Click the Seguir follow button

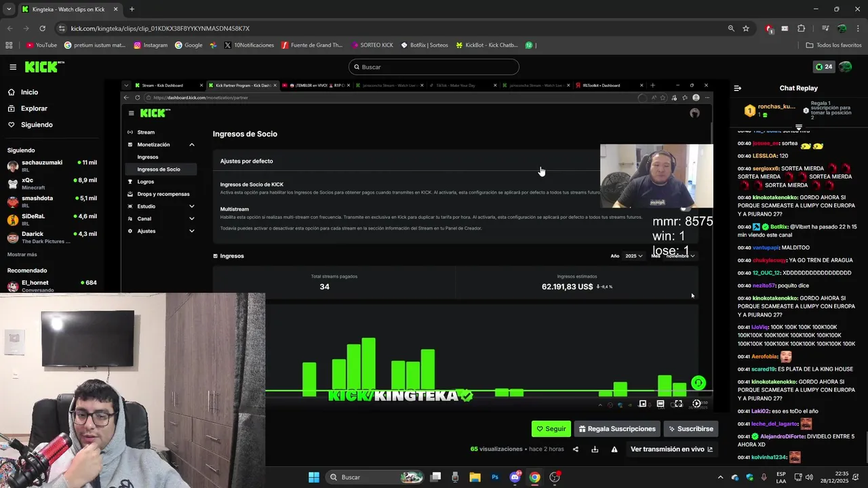click(551, 428)
